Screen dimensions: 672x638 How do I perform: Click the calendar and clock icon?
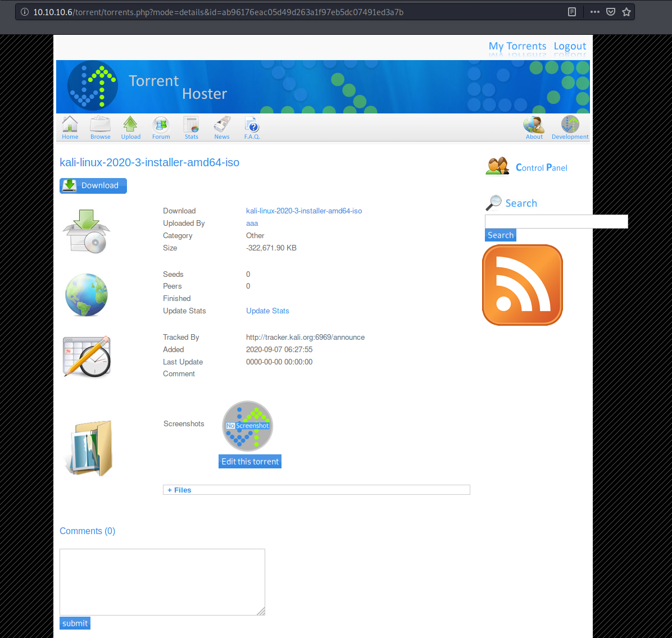87,357
